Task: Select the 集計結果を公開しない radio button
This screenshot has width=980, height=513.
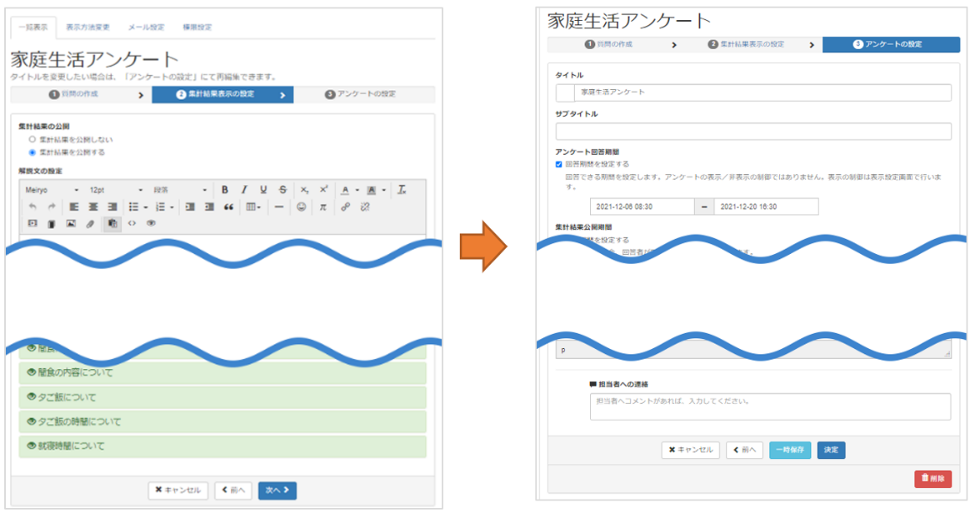Action: click(x=33, y=139)
